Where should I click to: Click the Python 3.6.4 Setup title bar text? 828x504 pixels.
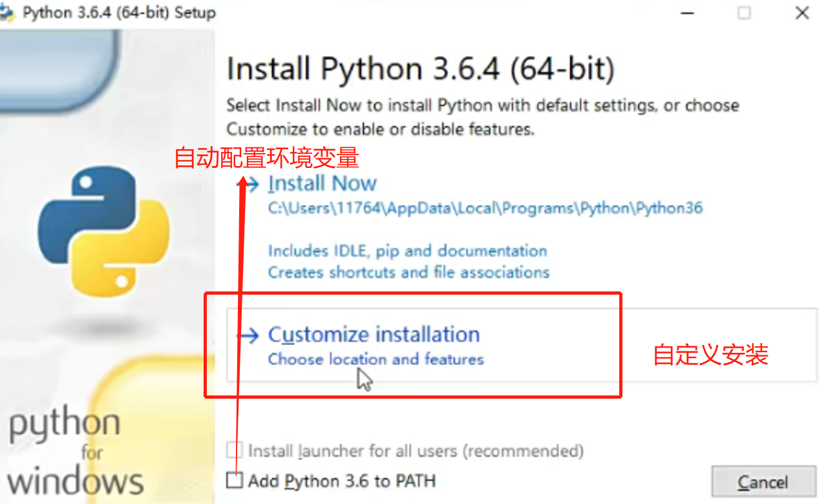point(120,13)
